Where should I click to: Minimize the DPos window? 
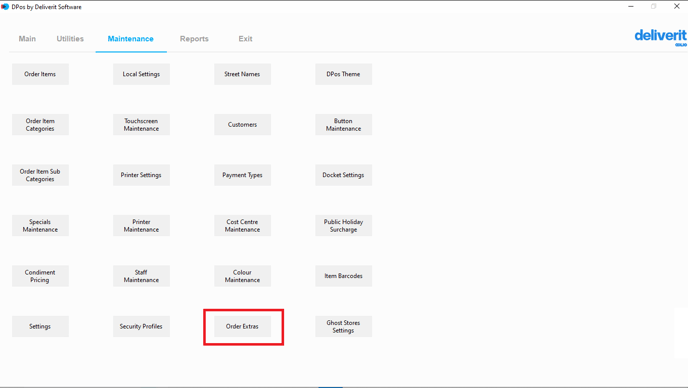point(631,7)
